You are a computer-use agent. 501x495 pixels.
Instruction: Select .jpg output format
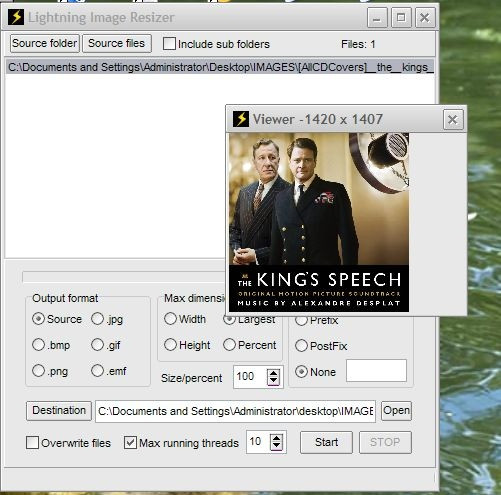(97, 319)
